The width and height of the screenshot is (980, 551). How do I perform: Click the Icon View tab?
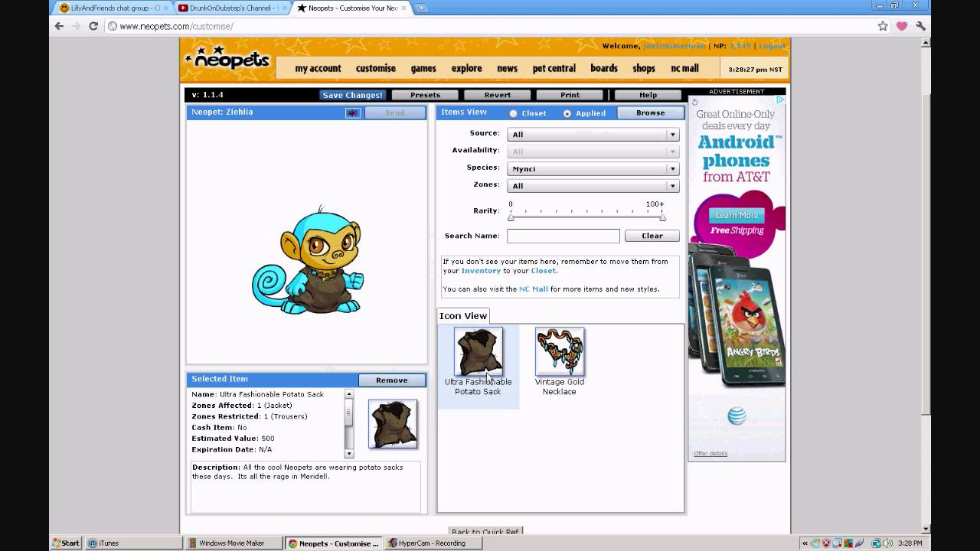(x=463, y=315)
